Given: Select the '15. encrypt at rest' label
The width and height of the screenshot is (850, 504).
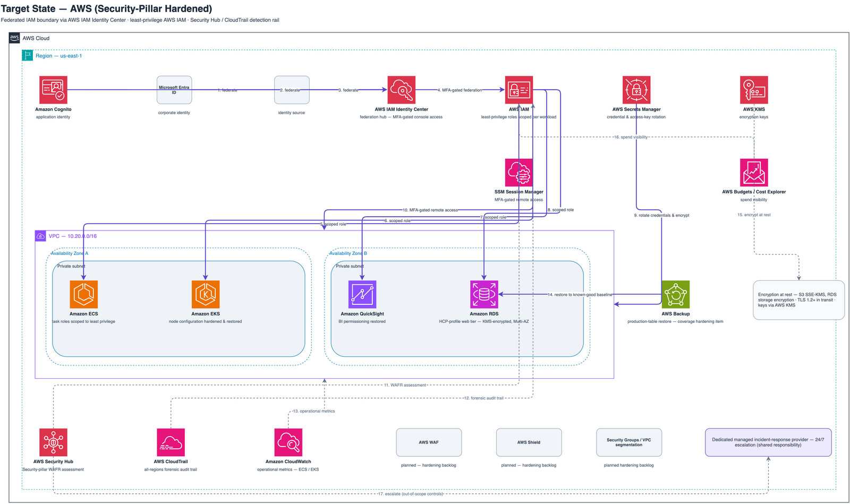Looking at the screenshot, I should [x=754, y=215].
